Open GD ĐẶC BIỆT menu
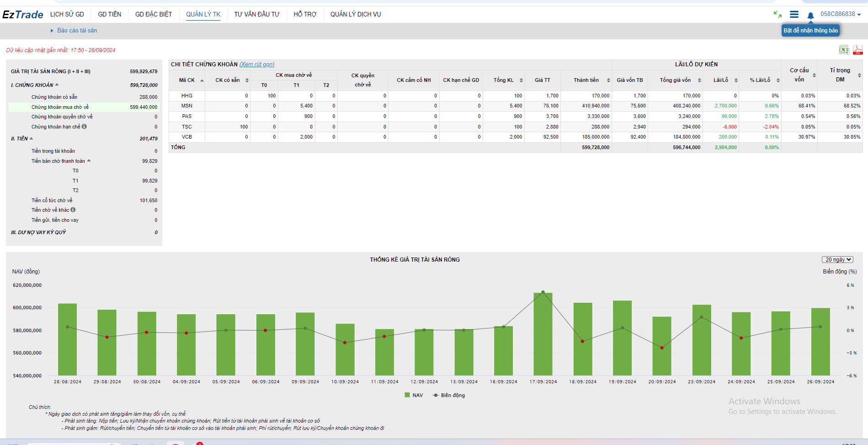868x445 pixels. click(x=154, y=14)
